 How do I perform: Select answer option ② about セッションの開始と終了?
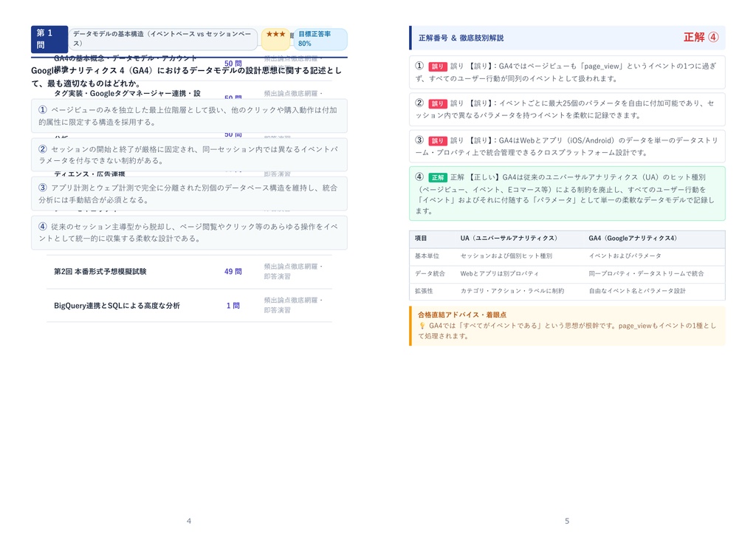click(189, 154)
